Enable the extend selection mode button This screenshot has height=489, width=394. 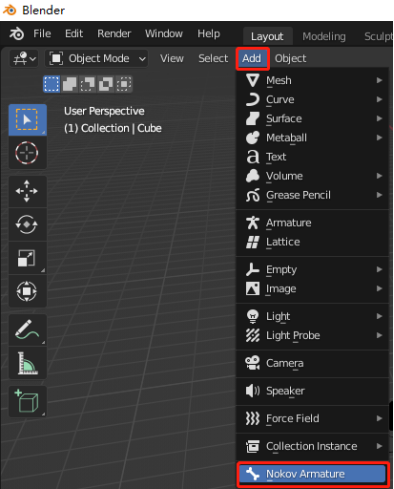[x=70, y=84]
